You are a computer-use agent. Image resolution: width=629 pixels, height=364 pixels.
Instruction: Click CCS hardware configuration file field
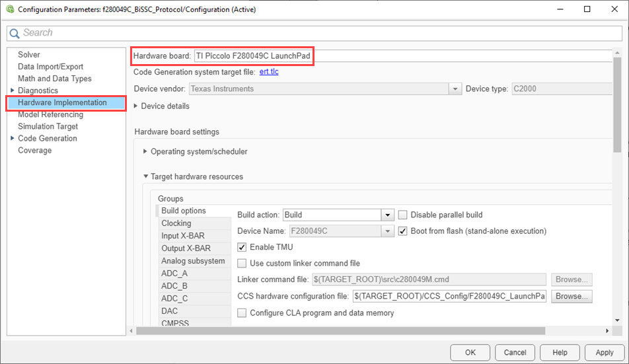(x=449, y=296)
